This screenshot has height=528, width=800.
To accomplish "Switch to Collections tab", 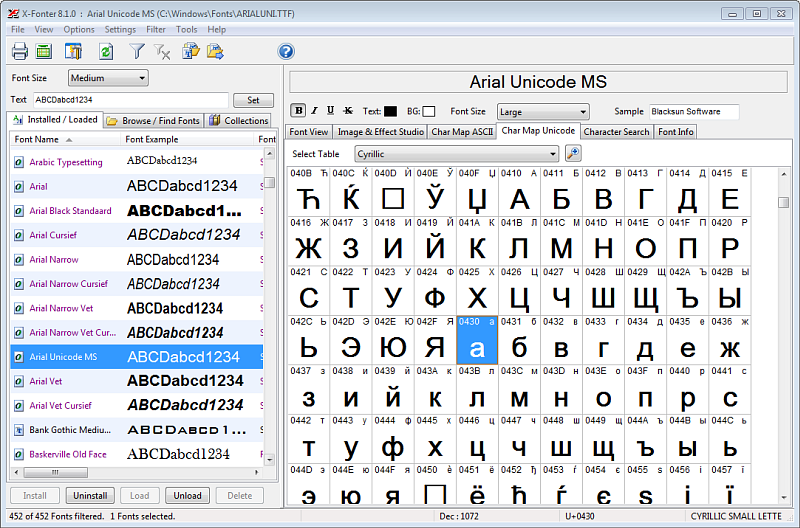I will coord(238,121).
